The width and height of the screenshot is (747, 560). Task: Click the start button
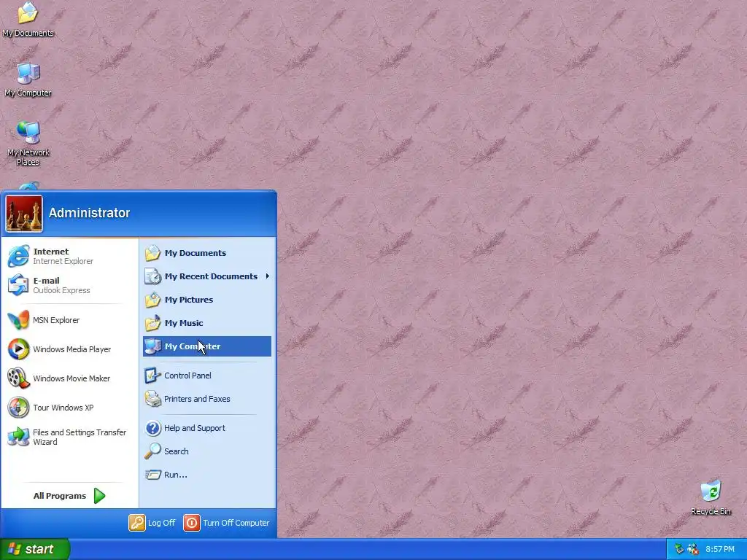(34, 549)
